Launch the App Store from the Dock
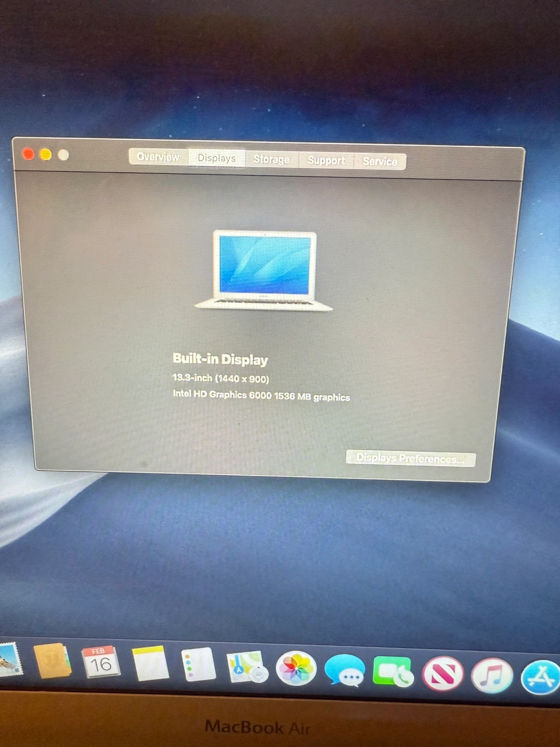The height and width of the screenshot is (747, 560). pos(541,677)
